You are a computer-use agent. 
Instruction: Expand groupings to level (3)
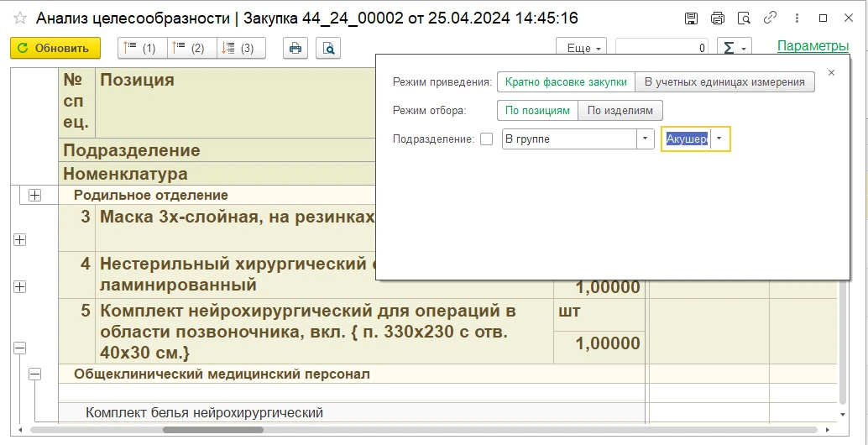[241, 48]
